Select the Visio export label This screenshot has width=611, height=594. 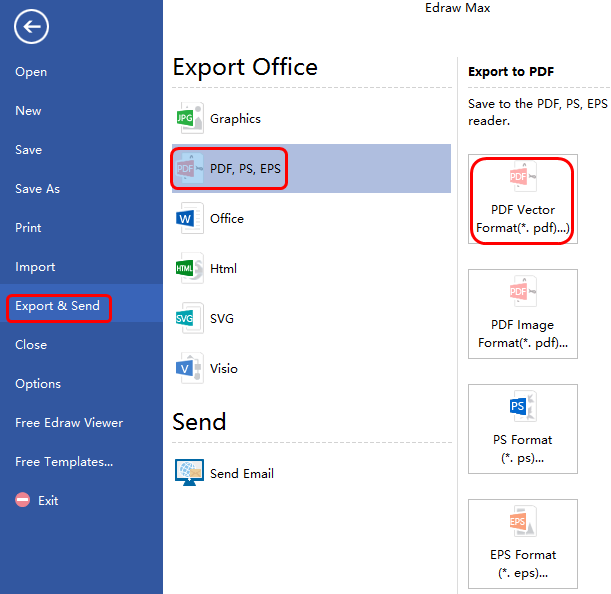tap(224, 369)
